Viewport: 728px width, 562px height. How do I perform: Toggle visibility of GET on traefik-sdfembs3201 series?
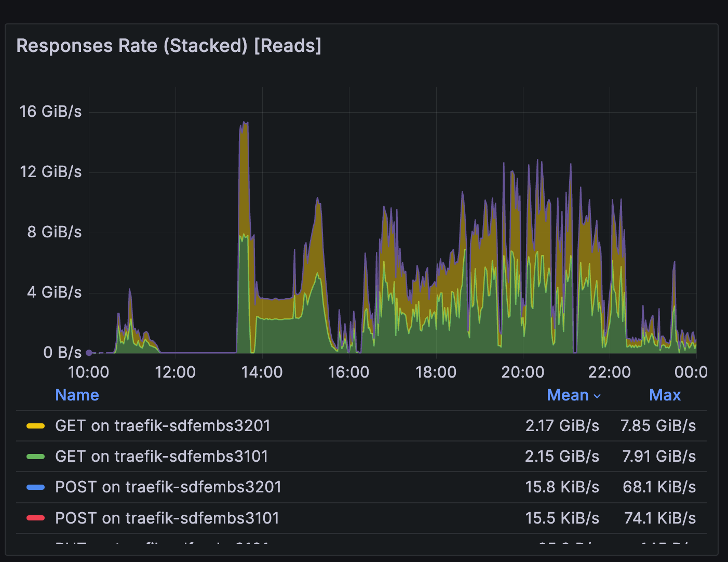163,426
